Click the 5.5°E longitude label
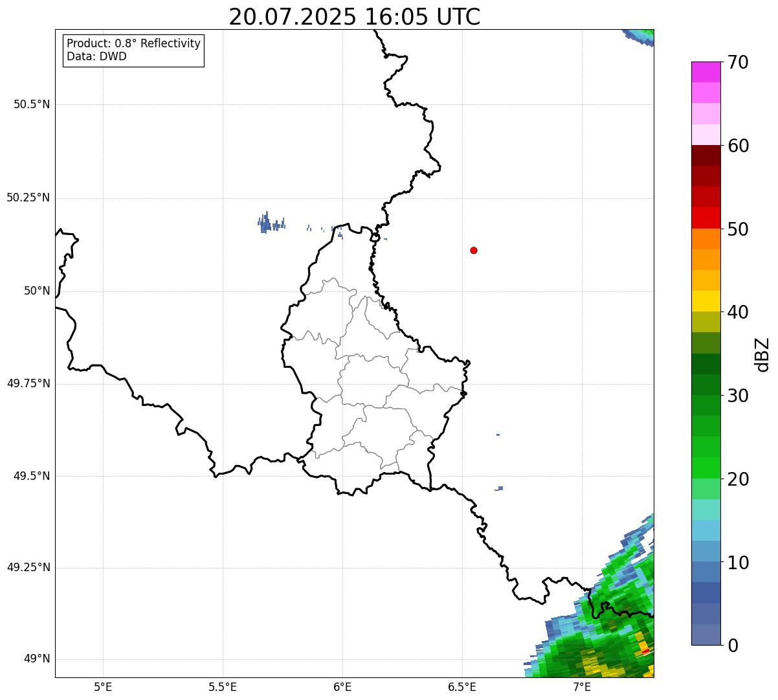The width and height of the screenshot is (778, 700). [223, 687]
